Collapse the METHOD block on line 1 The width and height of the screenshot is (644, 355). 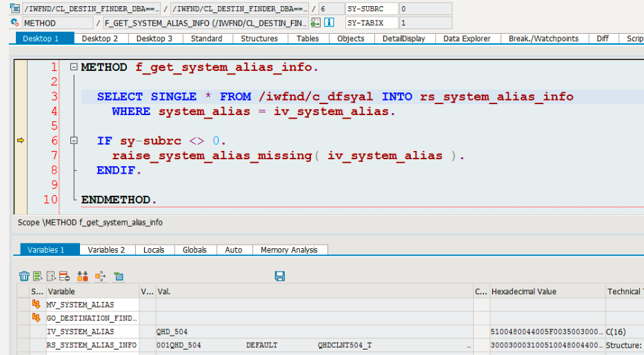pyautogui.click(x=74, y=66)
